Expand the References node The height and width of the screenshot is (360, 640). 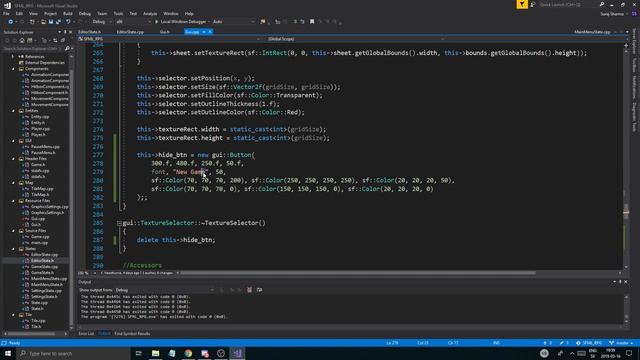pos(13,57)
